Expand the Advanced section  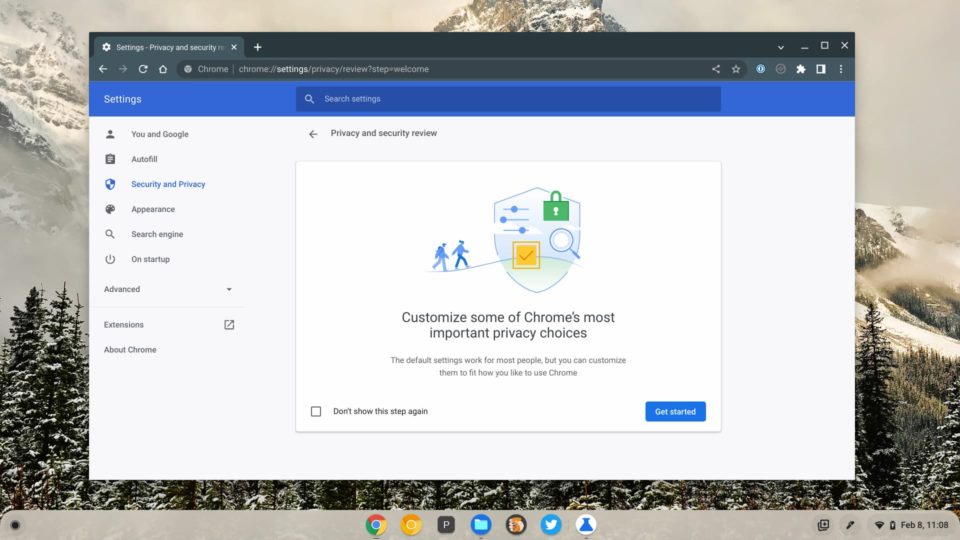[168, 289]
